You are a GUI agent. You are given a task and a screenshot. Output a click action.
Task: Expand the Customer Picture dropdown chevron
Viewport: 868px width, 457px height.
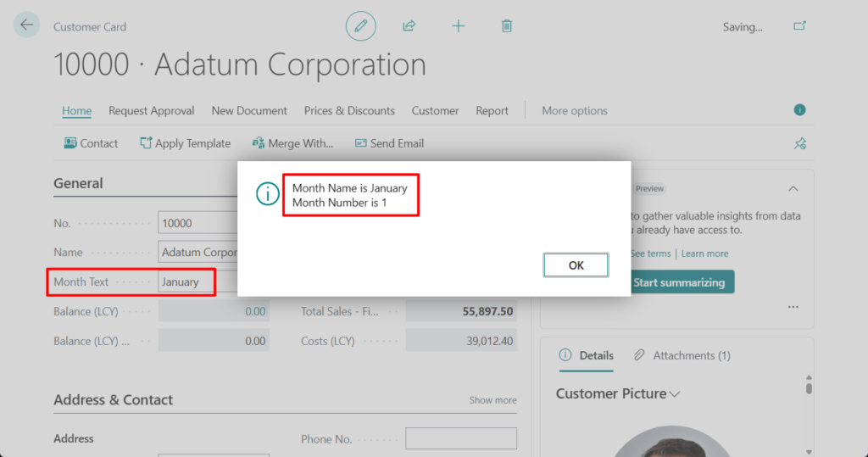click(x=675, y=394)
